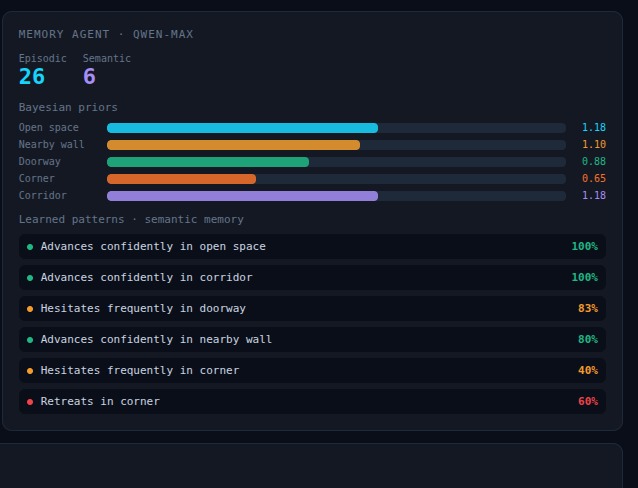This screenshot has height=488, width=638.
Task: Click the 83% doorway confidence value
Action: pos(588,309)
